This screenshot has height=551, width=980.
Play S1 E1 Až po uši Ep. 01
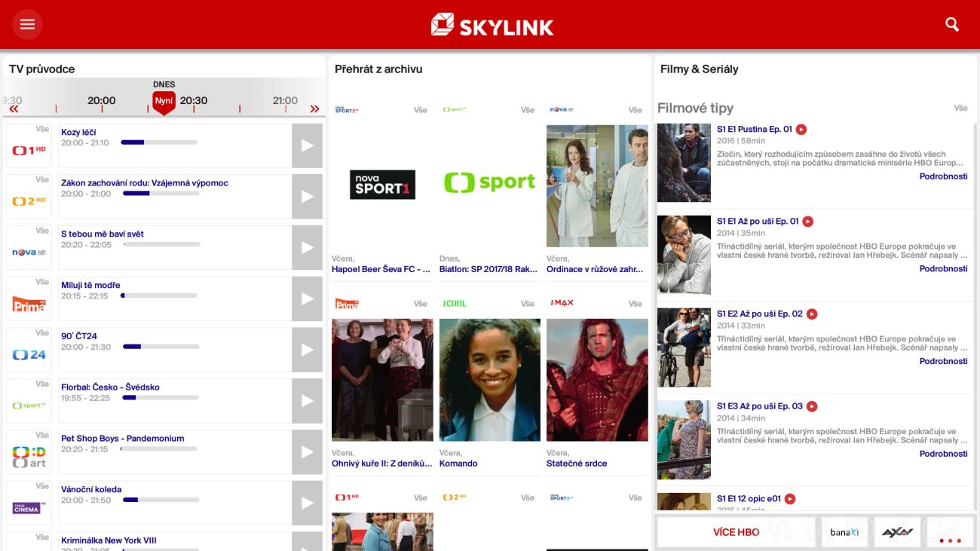[807, 222]
